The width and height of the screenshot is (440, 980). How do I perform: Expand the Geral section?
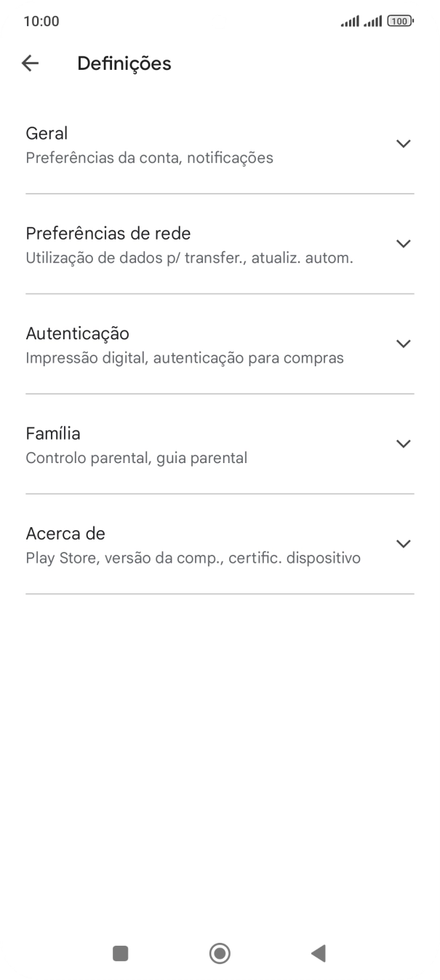tap(404, 143)
